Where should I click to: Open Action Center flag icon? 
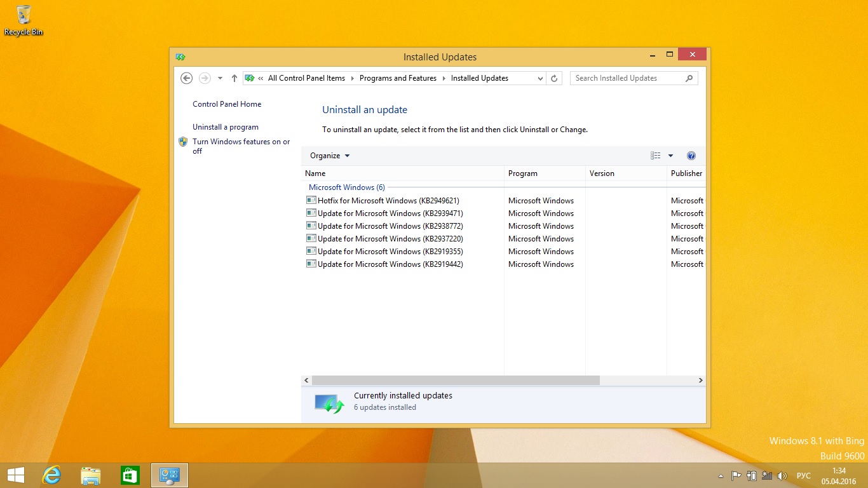pos(736,475)
